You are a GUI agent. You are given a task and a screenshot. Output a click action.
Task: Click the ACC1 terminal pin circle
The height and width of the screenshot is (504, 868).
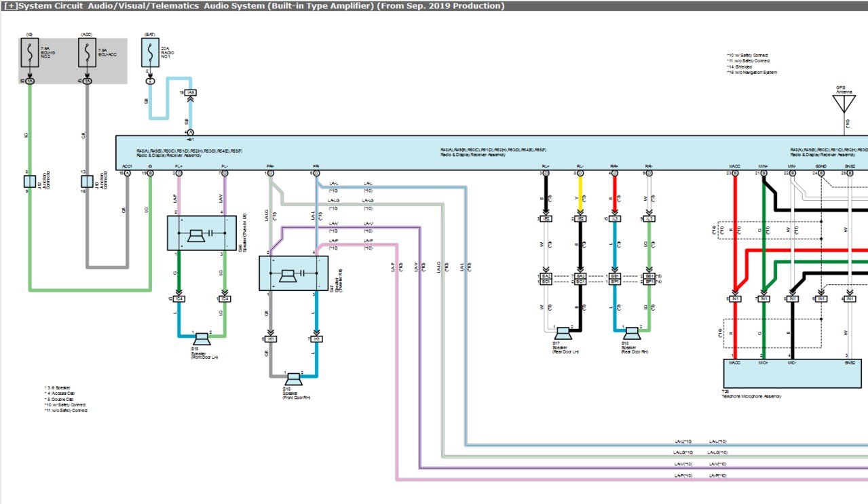click(127, 174)
